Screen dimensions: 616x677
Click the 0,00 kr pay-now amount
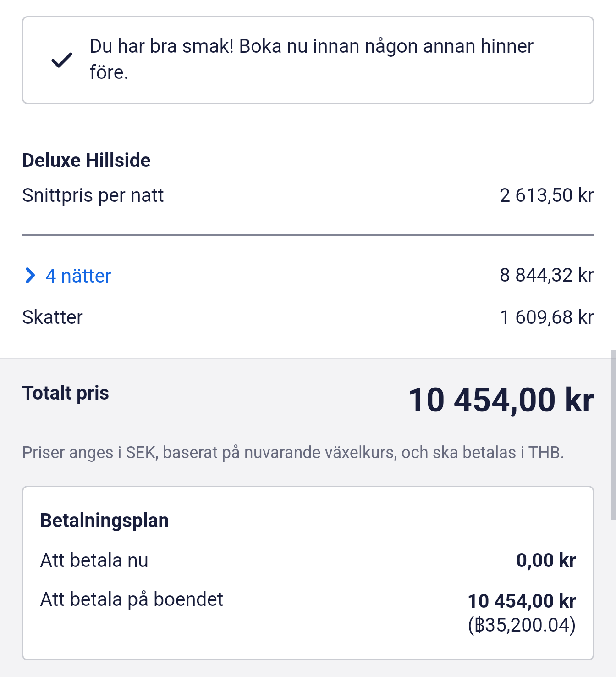545,560
